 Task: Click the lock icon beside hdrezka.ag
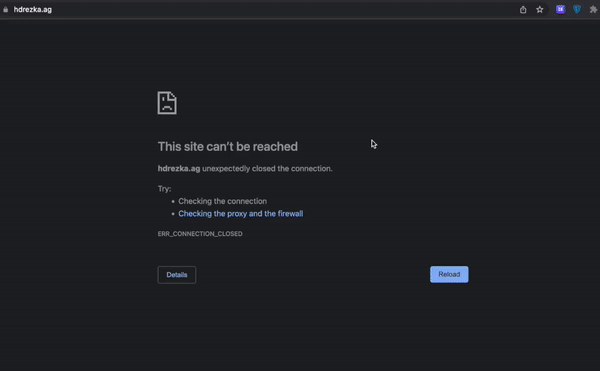click(5, 10)
